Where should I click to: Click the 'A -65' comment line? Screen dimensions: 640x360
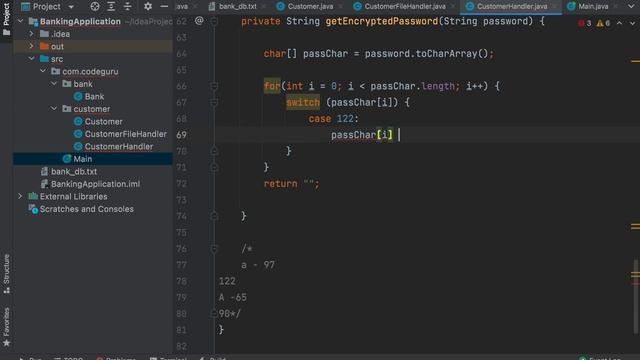(x=232, y=297)
